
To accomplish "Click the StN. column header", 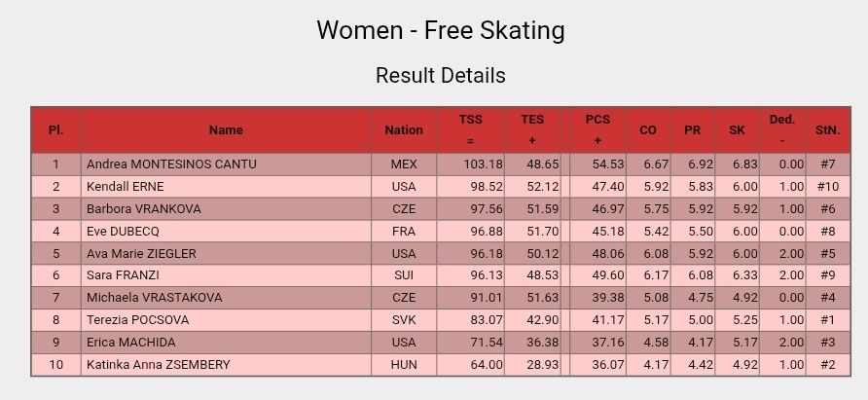I will click(828, 130).
